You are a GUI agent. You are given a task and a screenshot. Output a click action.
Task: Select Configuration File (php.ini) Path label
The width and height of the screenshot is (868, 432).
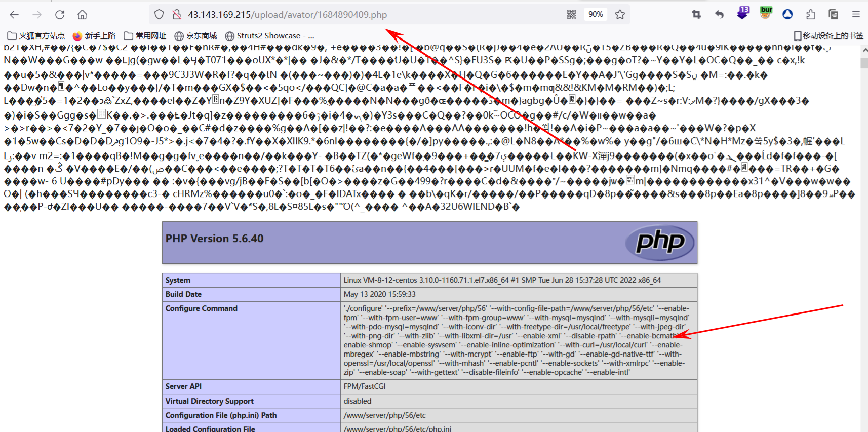(221, 415)
